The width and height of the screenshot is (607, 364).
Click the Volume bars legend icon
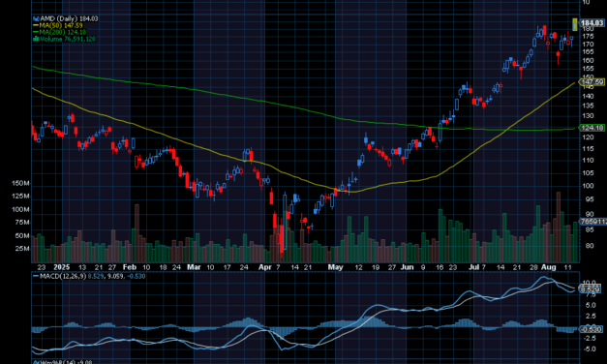point(36,39)
